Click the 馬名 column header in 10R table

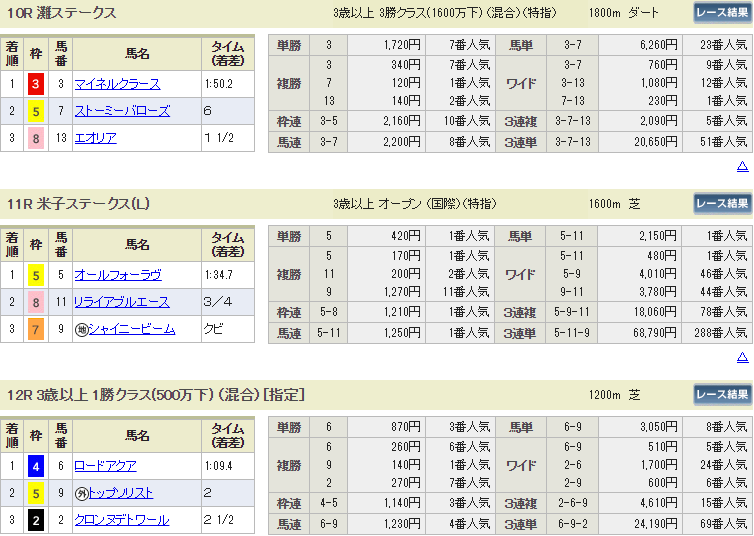coord(137,54)
